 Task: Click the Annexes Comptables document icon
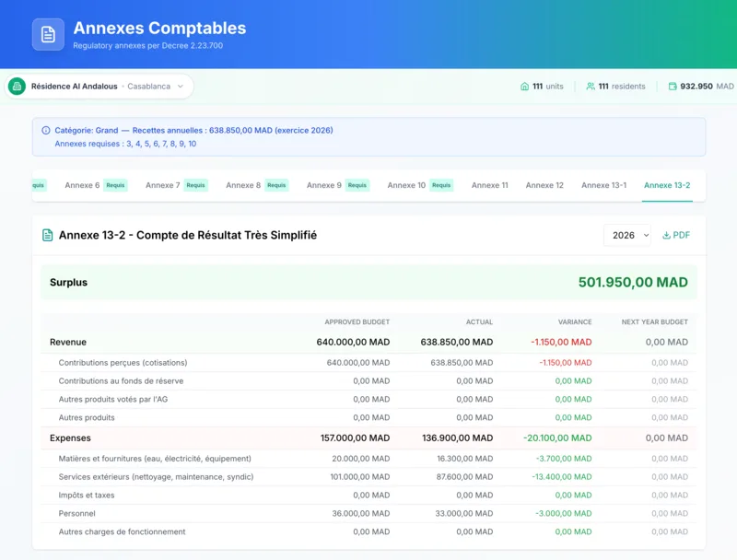48,34
